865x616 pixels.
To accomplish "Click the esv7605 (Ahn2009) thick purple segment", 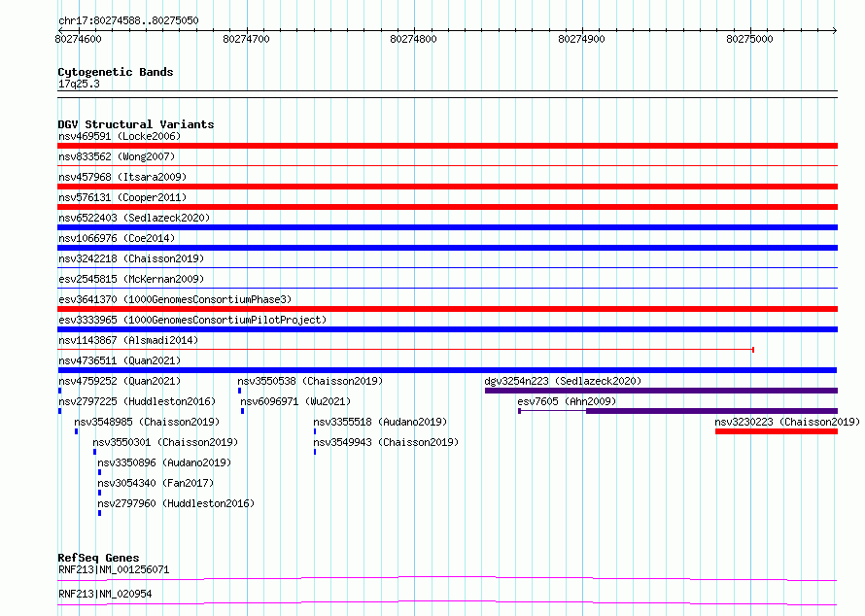I will pyautogui.click(x=711, y=411).
